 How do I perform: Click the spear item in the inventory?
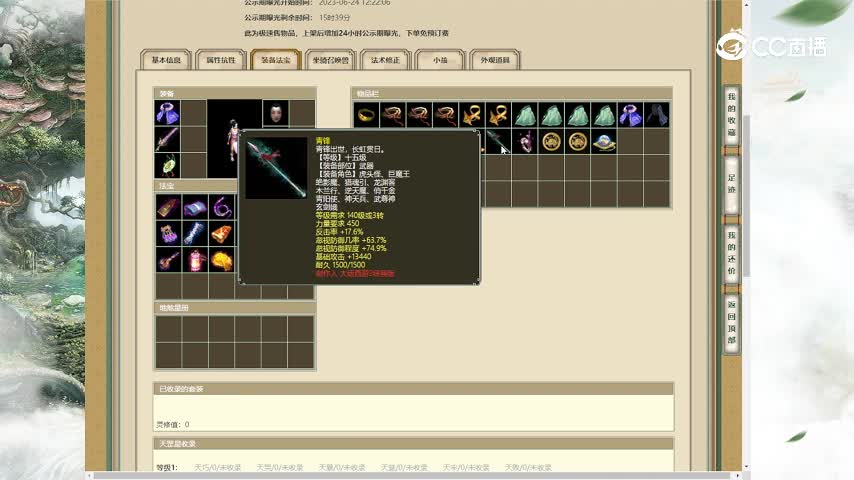coord(497,142)
